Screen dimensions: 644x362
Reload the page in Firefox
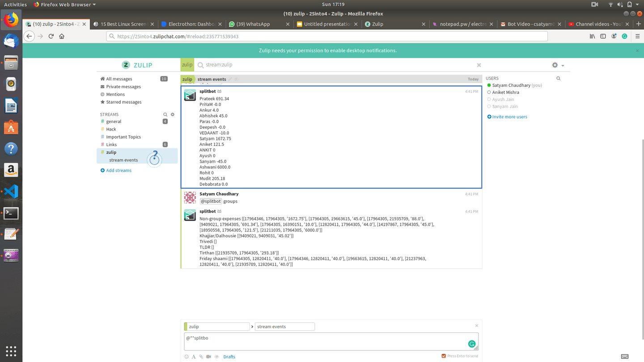click(51, 36)
